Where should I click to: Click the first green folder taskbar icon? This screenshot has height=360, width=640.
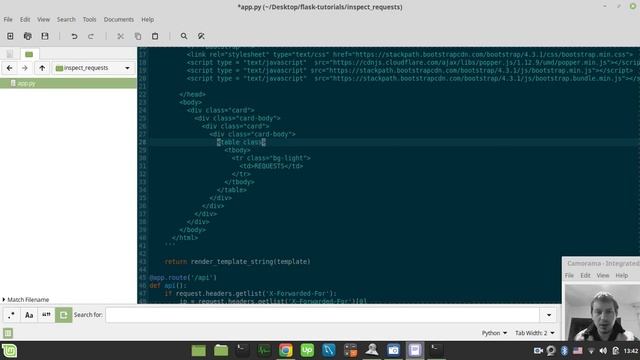pyautogui.click(x=199, y=351)
